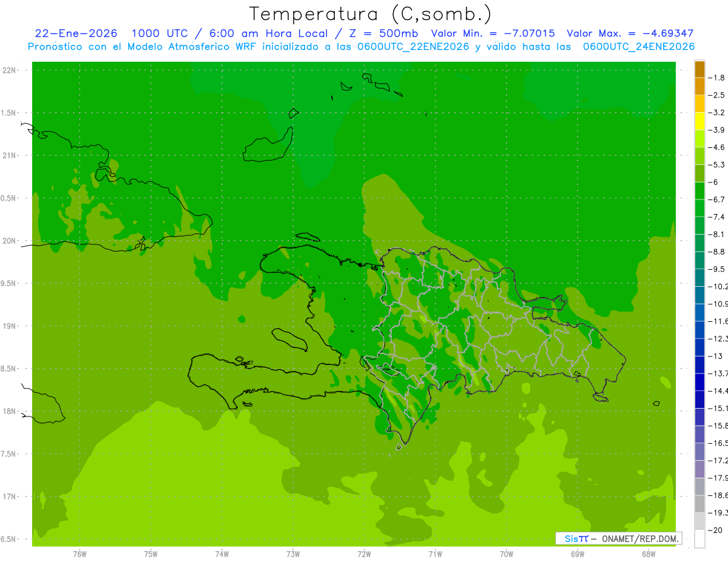The height and width of the screenshot is (562, 728).
Task: Click the valid-until time '0600UTC_24ENE2026'
Action: tap(638, 46)
